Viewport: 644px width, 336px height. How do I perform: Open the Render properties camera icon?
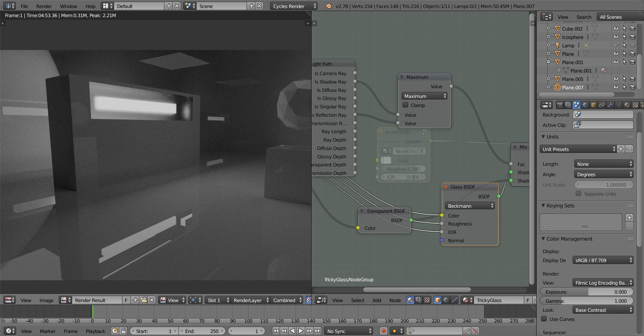click(x=559, y=105)
